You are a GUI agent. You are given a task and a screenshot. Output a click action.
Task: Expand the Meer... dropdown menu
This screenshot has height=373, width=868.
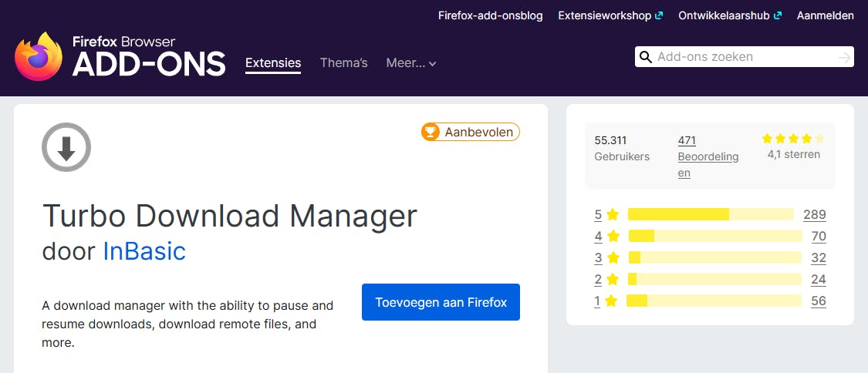click(x=411, y=63)
